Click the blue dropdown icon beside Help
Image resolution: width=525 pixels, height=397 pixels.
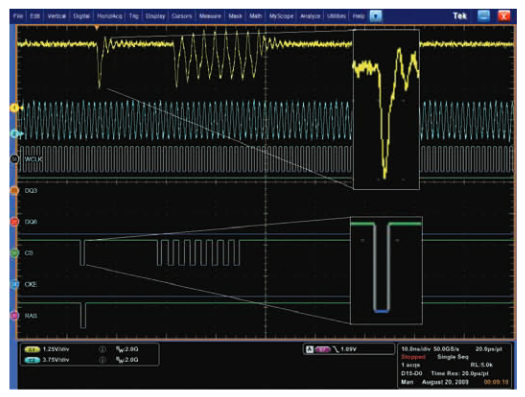tap(376, 16)
